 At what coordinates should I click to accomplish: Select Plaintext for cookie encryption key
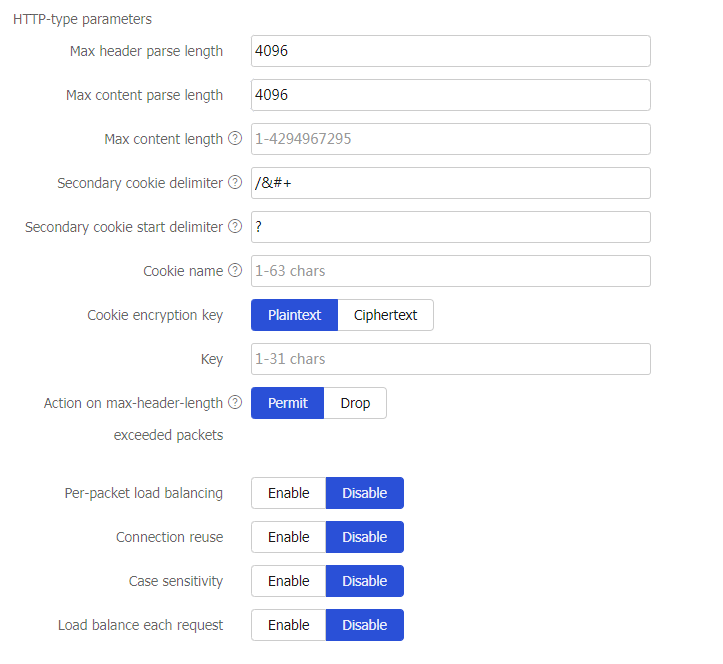click(294, 315)
